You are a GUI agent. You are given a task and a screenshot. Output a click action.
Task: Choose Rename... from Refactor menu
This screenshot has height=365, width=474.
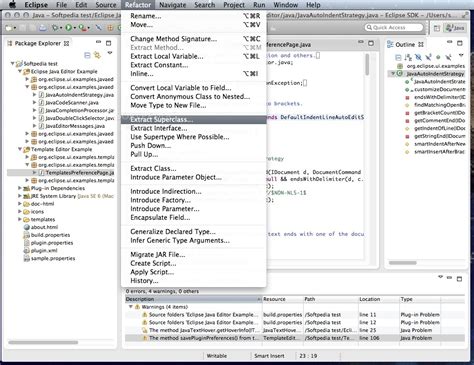(x=194, y=16)
